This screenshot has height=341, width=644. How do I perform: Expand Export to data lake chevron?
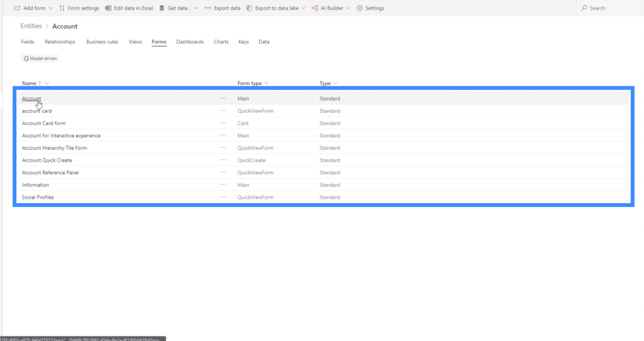[304, 8]
